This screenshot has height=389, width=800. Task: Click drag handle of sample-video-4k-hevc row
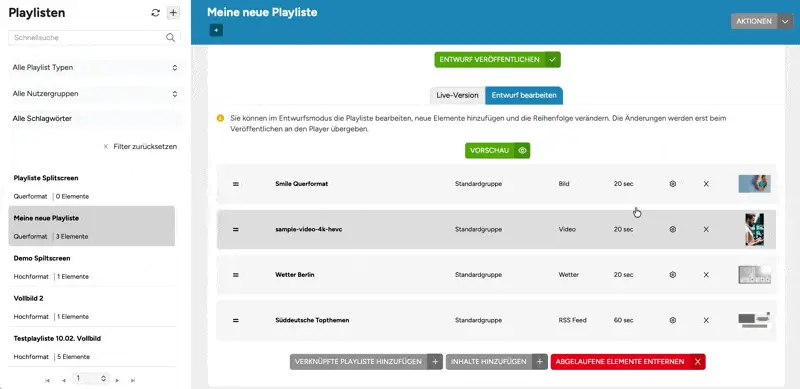236,229
